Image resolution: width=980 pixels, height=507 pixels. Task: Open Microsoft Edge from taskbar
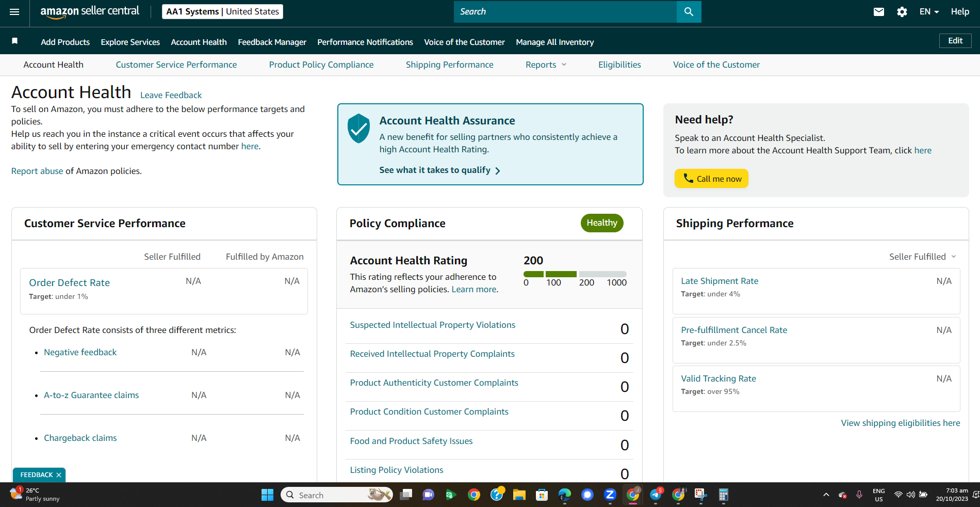pos(565,495)
